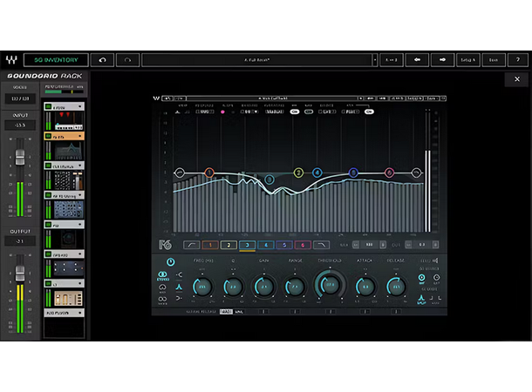The width and height of the screenshot is (532, 392).
Task: Select the high-pass filter node at graph left
Action: coord(180,172)
